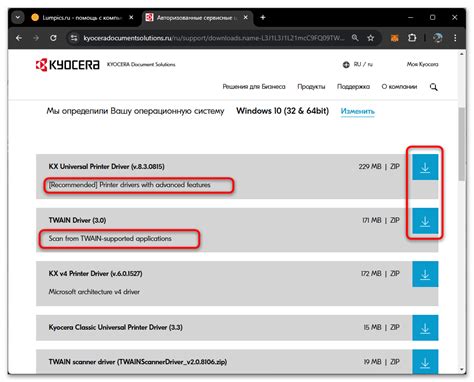The width and height of the screenshot is (474, 382).
Task: Click the TWAIN Driver (3.0) title
Action: click(77, 220)
